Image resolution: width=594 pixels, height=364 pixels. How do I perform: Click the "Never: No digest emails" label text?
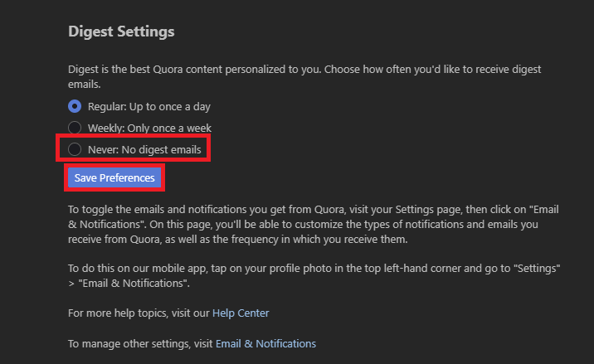pos(144,149)
